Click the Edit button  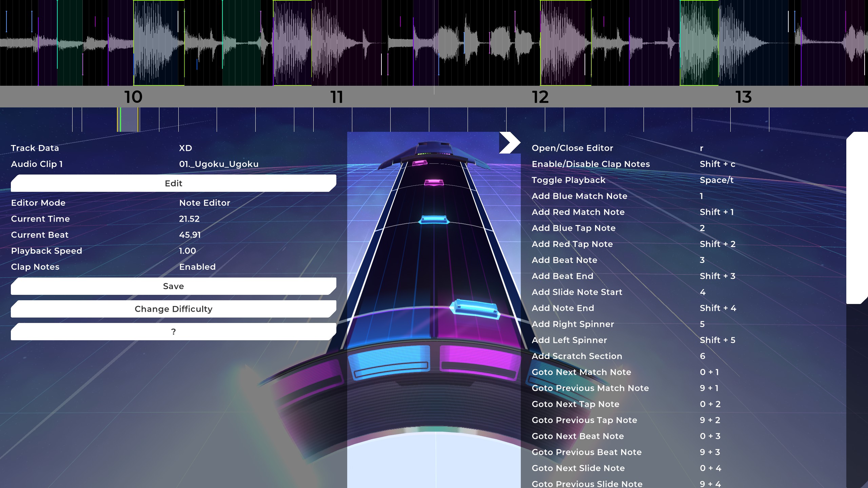tap(173, 183)
